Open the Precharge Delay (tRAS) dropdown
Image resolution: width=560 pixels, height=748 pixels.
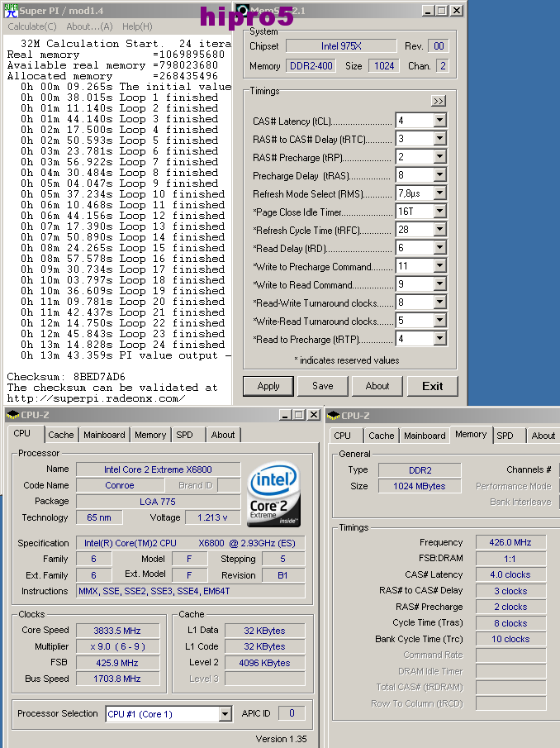(440, 174)
